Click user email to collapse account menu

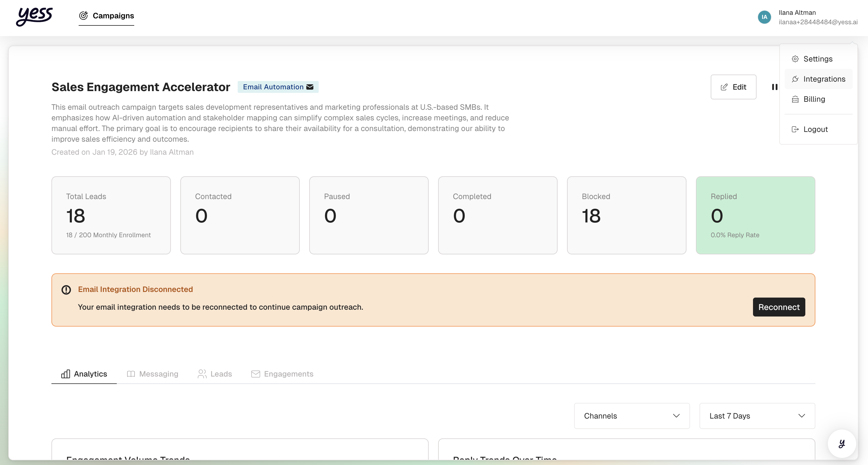coord(818,22)
